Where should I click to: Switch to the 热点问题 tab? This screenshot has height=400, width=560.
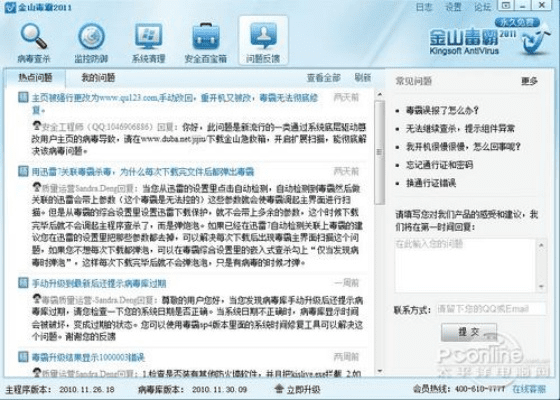pyautogui.click(x=35, y=78)
